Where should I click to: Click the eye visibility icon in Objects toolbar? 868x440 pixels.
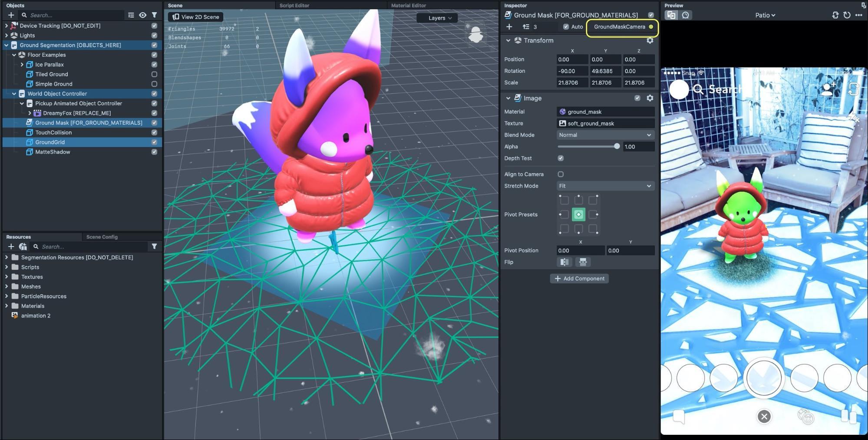point(142,15)
